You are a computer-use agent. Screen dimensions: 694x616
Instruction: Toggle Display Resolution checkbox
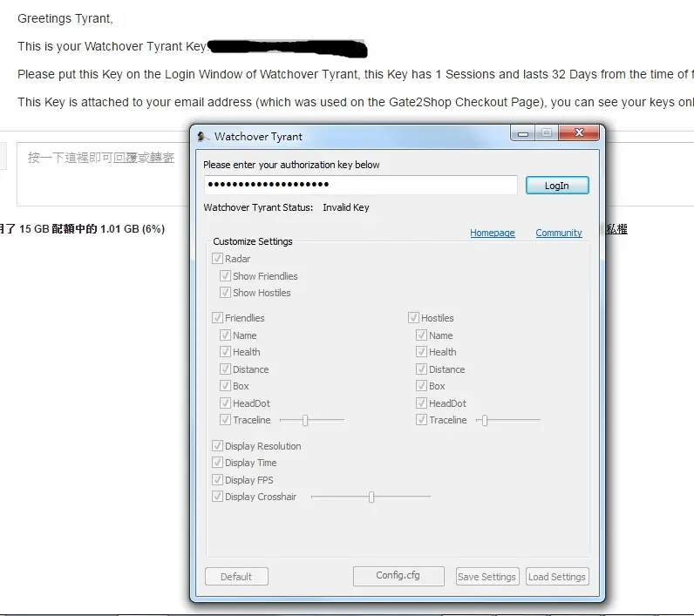[217, 446]
